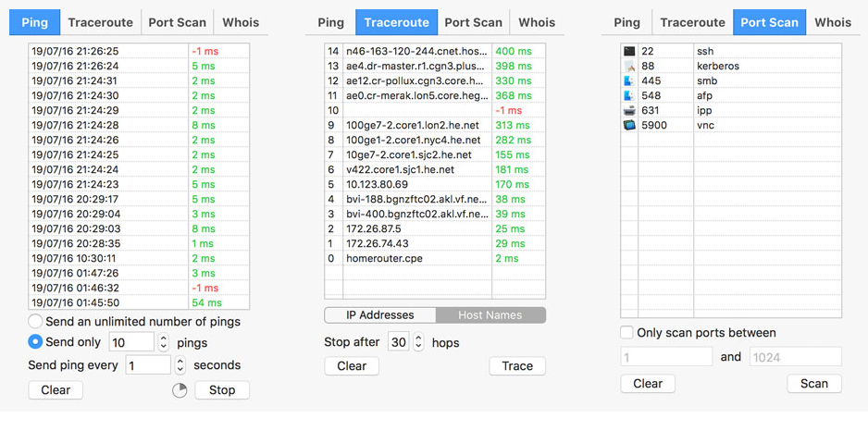
Task: Click the vnc screen icon for port 5900
Action: click(629, 125)
